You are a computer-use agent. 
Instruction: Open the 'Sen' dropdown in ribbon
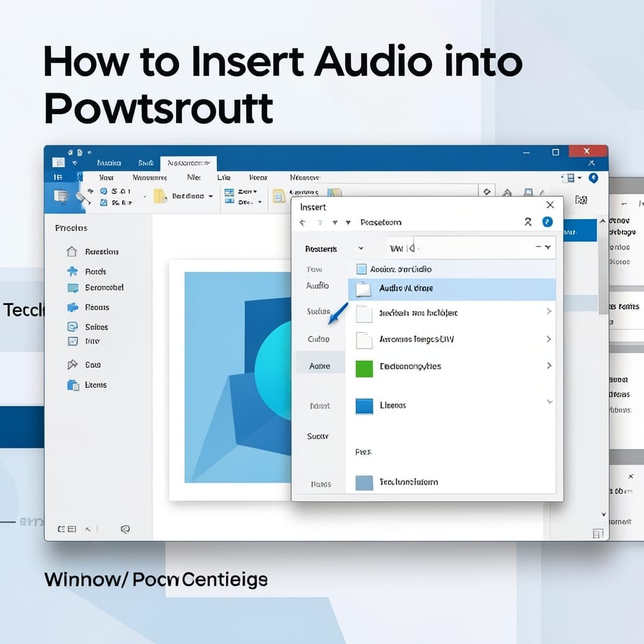coord(255,191)
